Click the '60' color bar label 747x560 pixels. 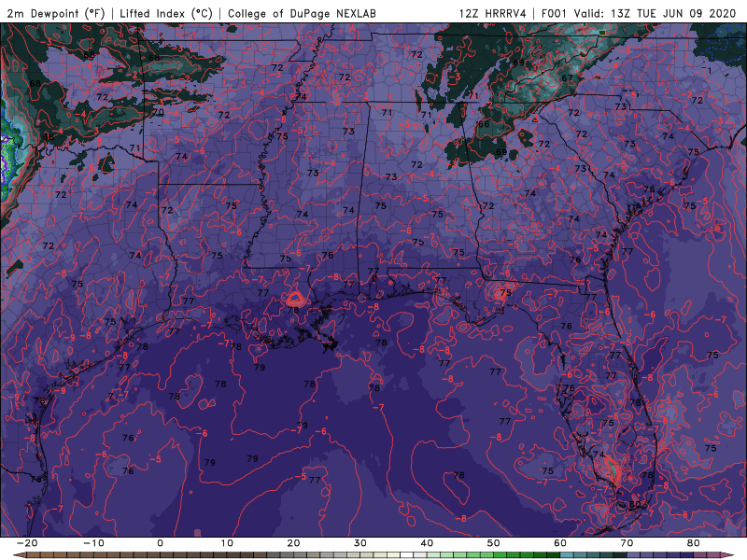tap(560, 543)
